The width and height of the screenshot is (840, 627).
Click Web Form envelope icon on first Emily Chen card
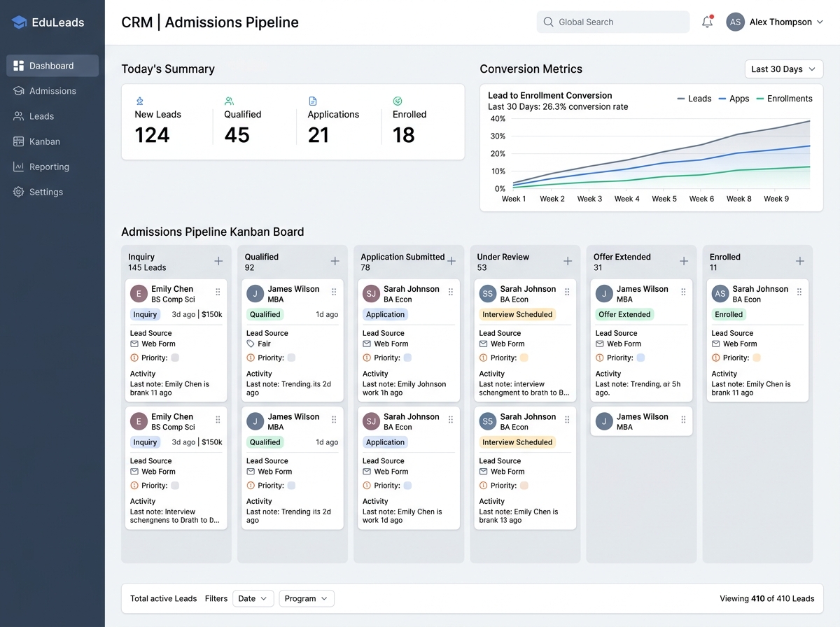pos(134,344)
